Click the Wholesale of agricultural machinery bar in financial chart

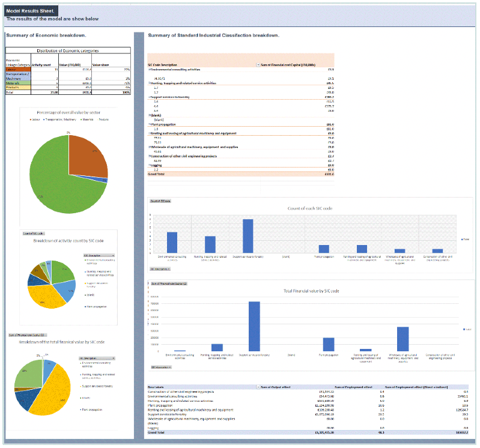403,339
